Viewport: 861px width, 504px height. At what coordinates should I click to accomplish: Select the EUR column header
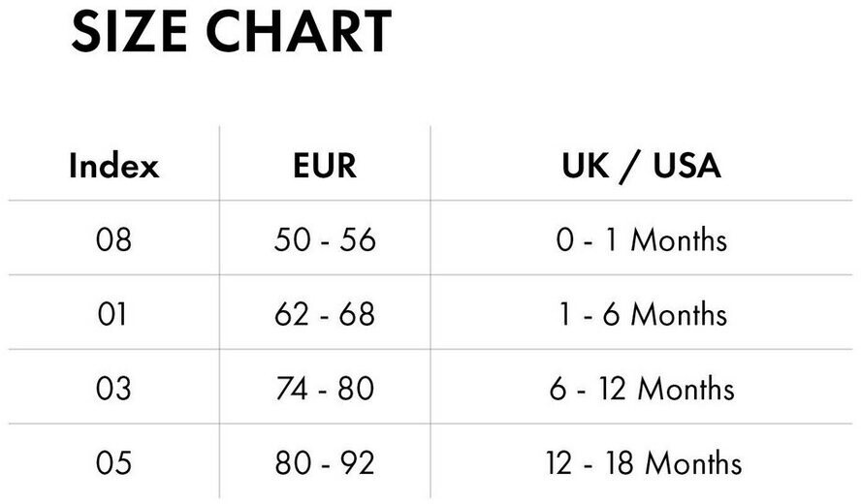325,166
